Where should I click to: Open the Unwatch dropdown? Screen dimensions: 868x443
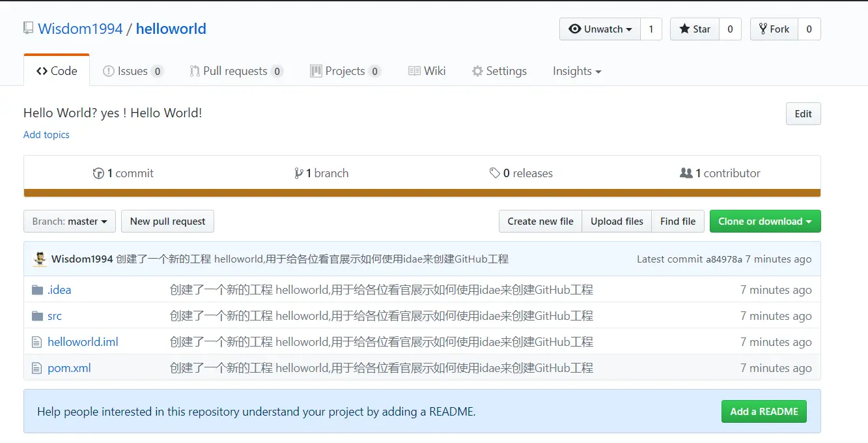click(x=600, y=29)
